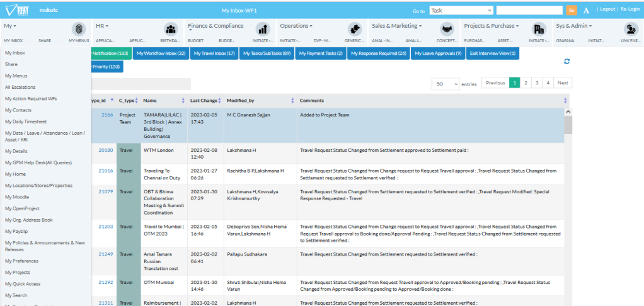Open Exit Interview View (1) tab

click(493, 54)
